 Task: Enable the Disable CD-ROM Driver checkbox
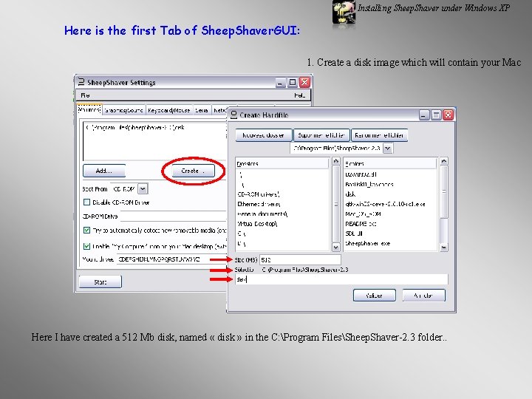coord(87,202)
